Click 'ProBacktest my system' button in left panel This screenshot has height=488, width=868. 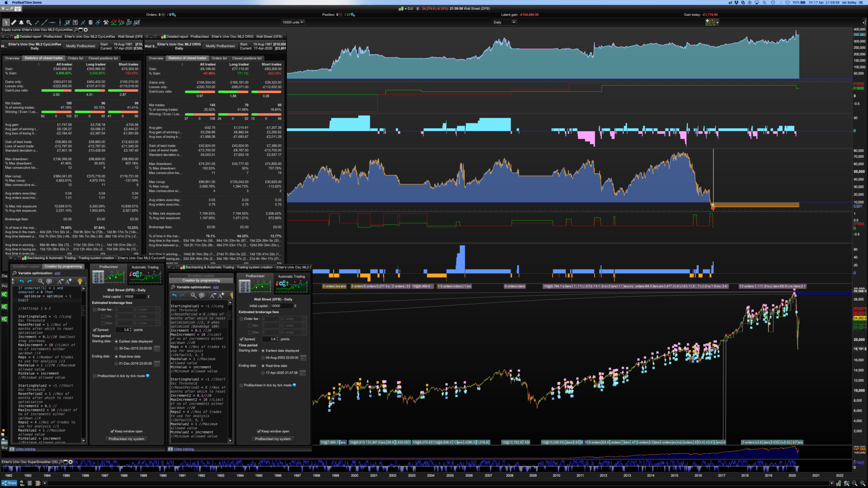click(x=126, y=439)
